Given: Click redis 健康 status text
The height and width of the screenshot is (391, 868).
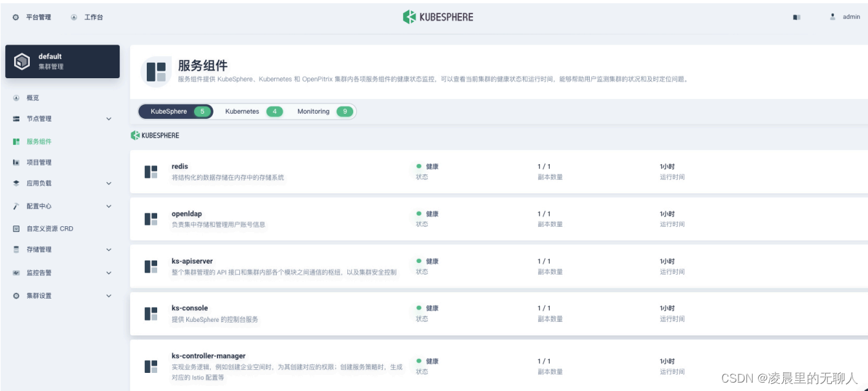Looking at the screenshot, I should [x=432, y=167].
